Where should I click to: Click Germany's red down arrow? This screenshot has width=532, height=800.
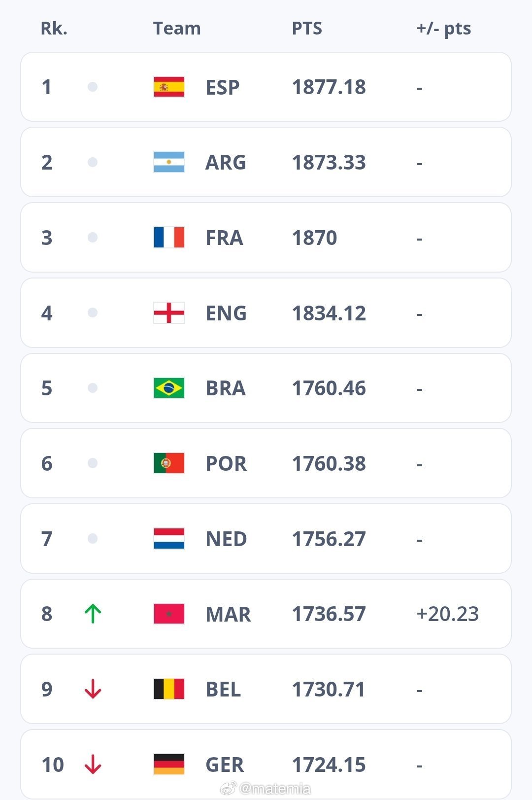[x=93, y=765]
